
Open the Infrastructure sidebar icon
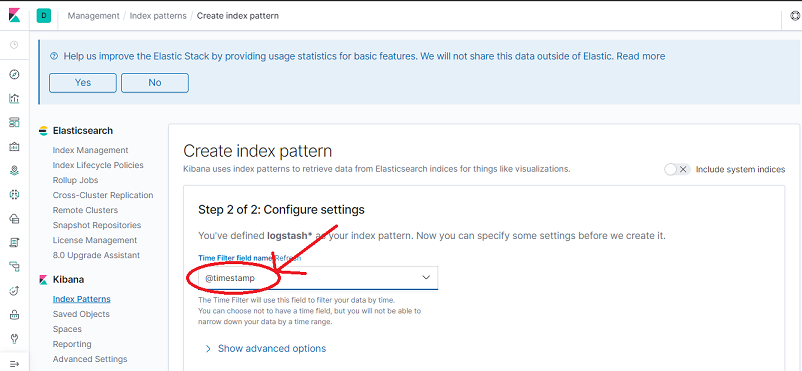pos(14,219)
